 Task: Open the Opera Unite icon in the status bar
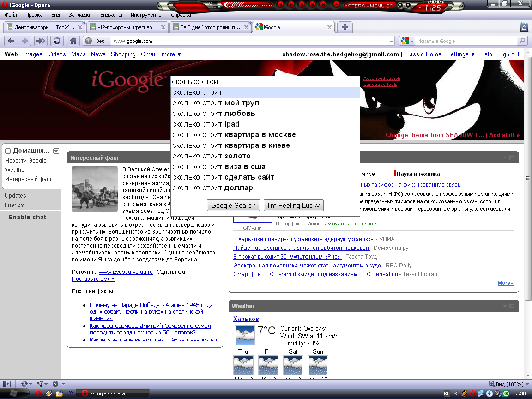tap(40, 384)
